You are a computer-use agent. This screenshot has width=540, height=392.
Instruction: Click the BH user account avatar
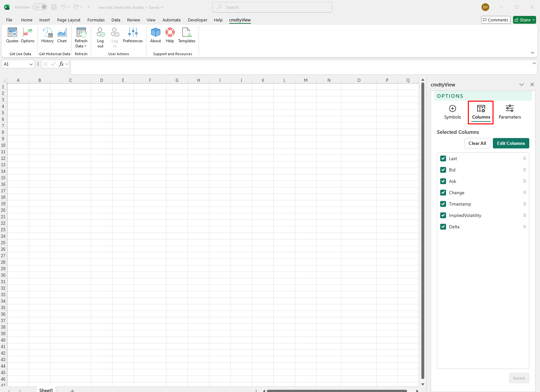click(x=485, y=7)
